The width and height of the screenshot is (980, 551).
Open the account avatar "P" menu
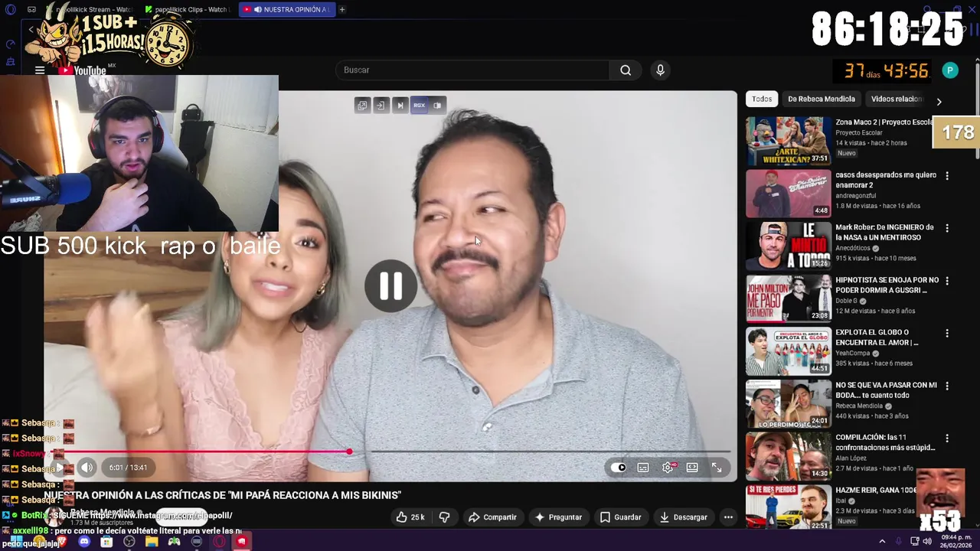coord(950,70)
